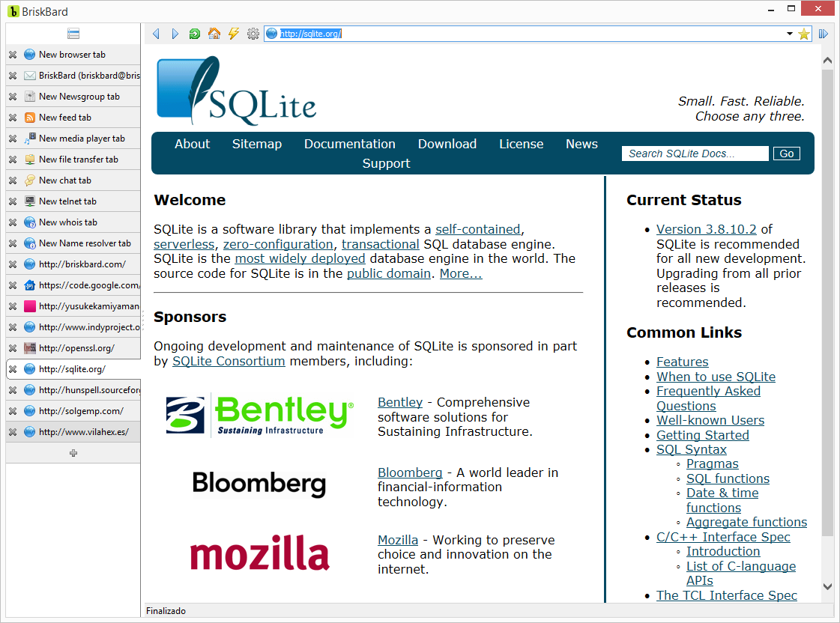Go back with the blue left arrow
Viewport: 840px width, 623px height.
[157, 34]
